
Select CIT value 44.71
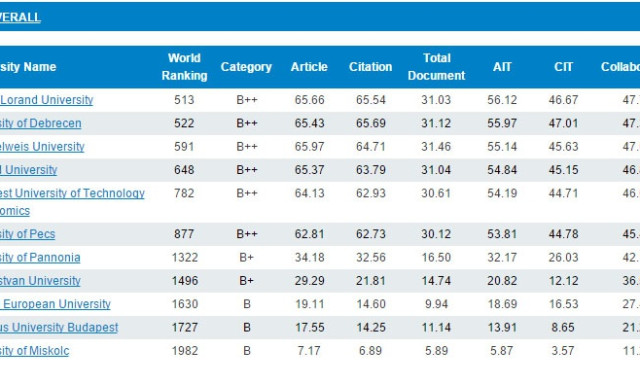point(563,193)
